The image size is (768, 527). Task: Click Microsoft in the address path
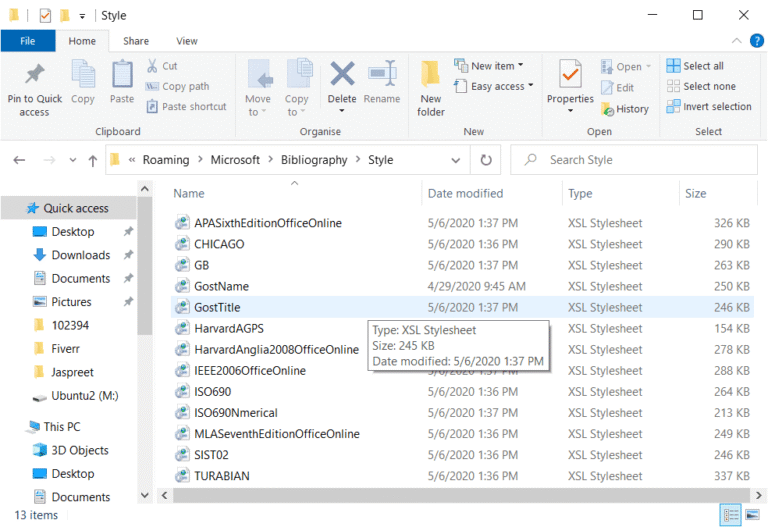coord(235,160)
